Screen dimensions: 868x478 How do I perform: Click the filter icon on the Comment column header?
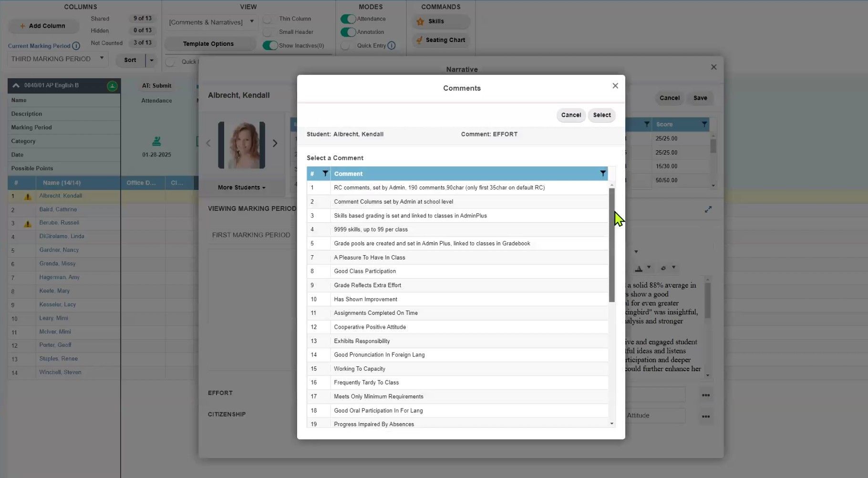pyautogui.click(x=603, y=173)
